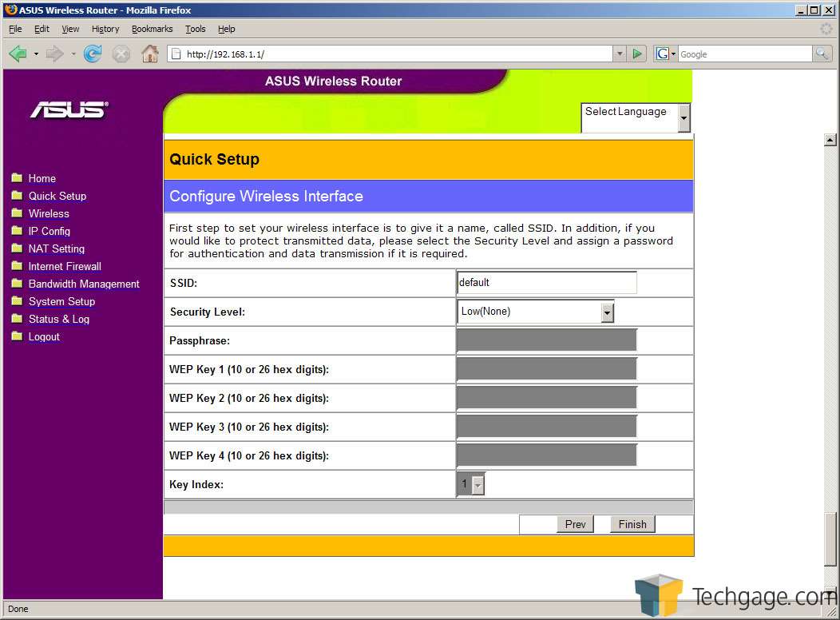Click the ASUS logo
The width and height of the screenshot is (840, 620).
coord(69,109)
